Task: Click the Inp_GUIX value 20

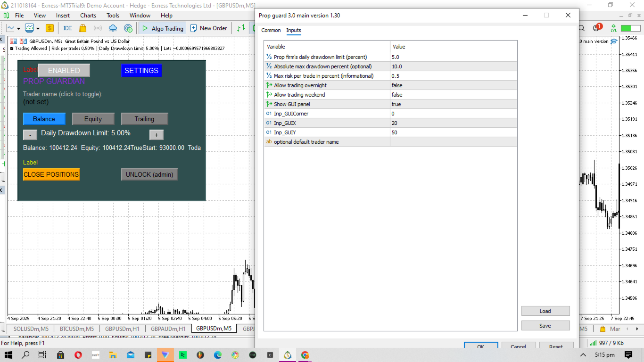Action: pyautogui.click(x=453, y=123)
